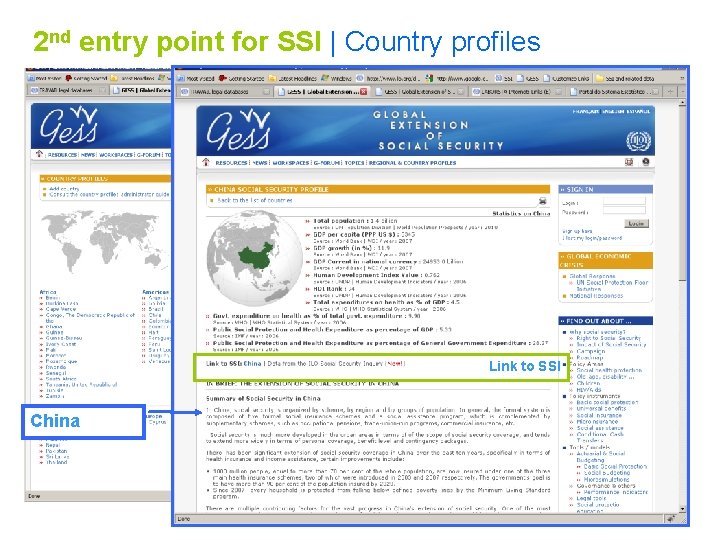Open the Universal benefits link
Screen dimensions: 720x540
tap(601, 408)
